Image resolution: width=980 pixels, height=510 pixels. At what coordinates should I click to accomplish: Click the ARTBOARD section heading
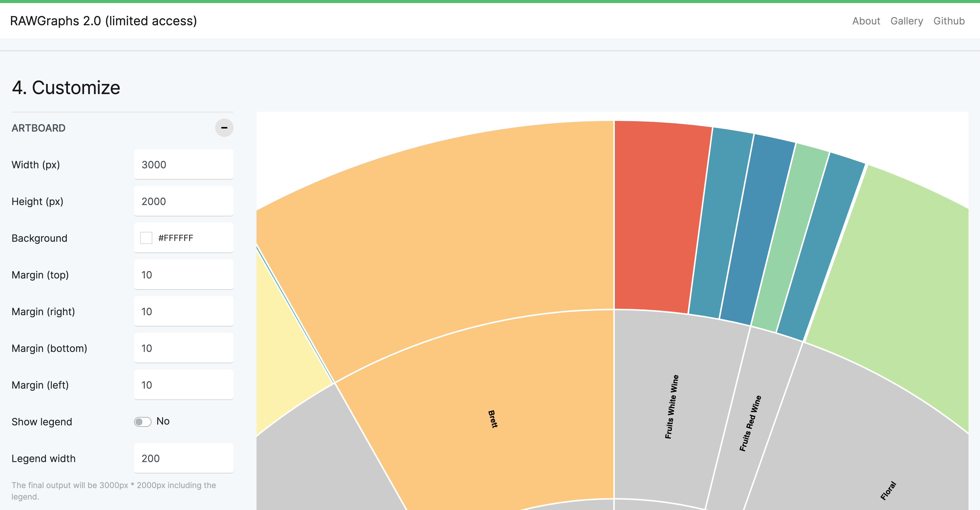point(39,128)
